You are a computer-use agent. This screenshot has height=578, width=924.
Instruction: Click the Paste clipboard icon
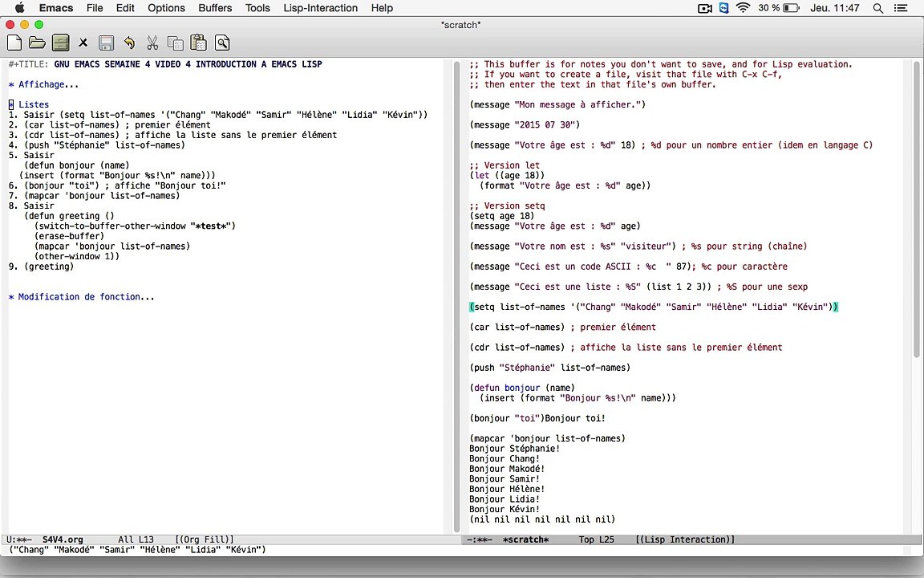[199, 43]
